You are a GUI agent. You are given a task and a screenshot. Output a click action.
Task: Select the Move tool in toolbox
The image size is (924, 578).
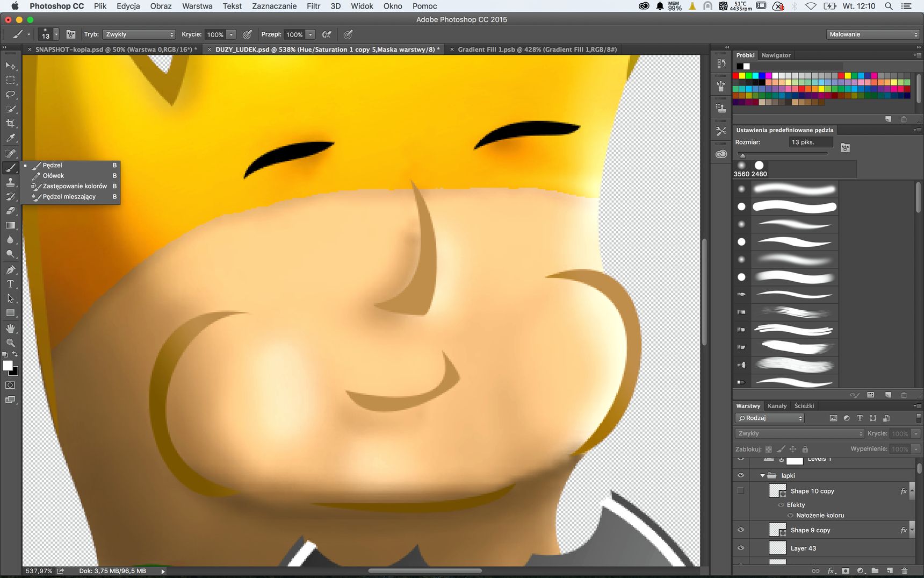pos(11,66)
